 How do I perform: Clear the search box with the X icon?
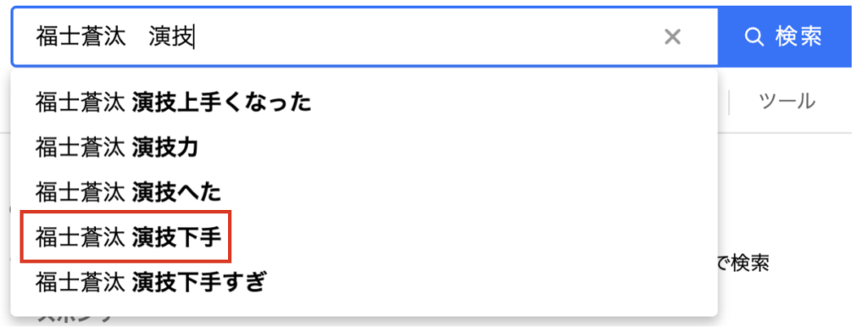click(x=672, y=37)
